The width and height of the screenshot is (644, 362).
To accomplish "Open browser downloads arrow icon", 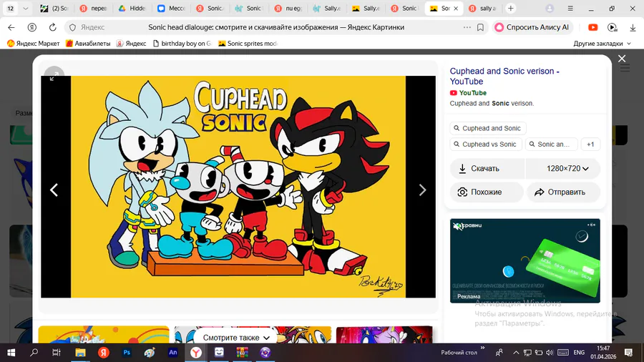I will click(633, 27).
